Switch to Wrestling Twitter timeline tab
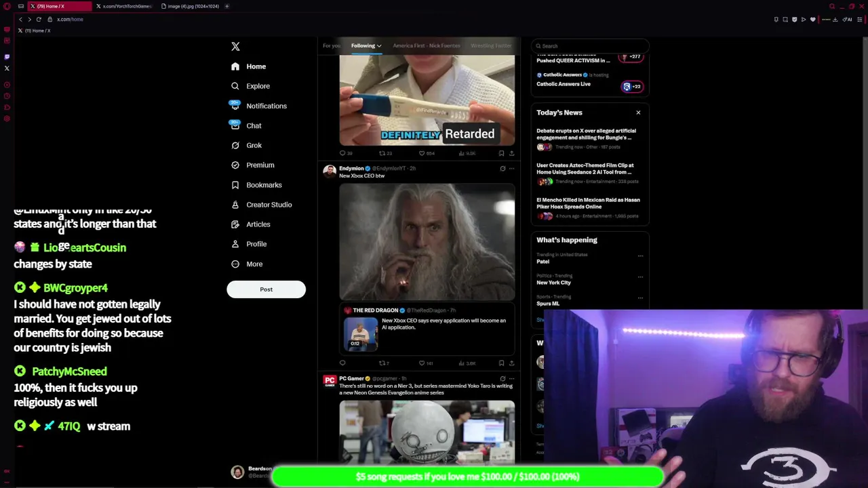The width and height of the screenshot is (868, 488). [x=491, y=45]
